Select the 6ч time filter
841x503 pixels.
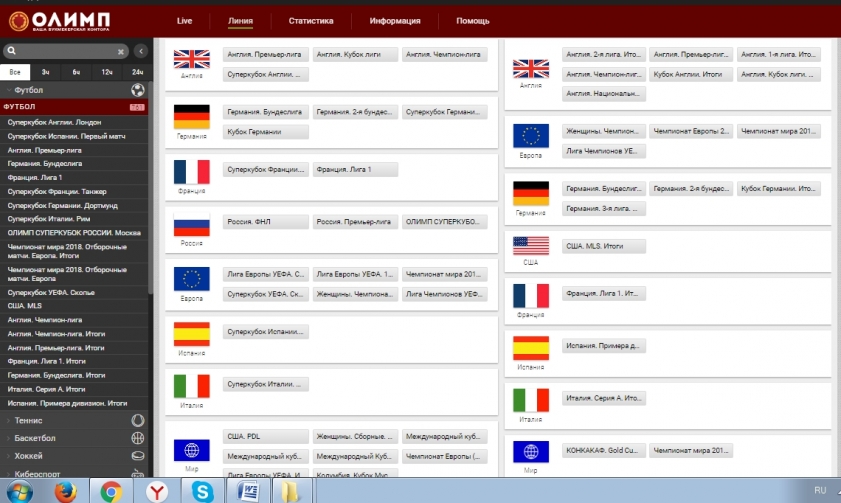click(76, 72)
